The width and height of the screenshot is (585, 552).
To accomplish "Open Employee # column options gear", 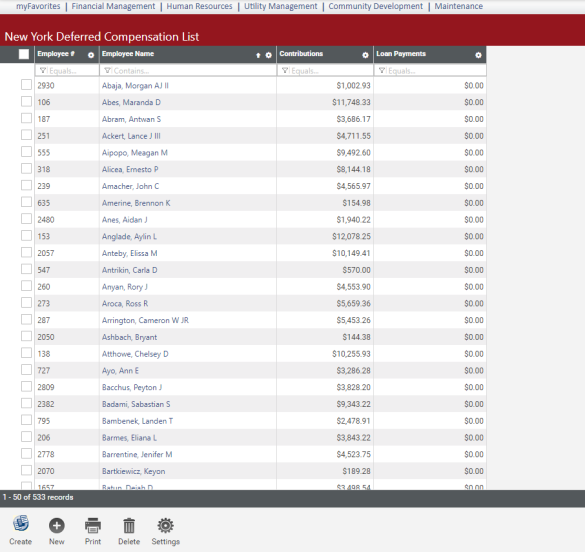I will pyautogui.click(x=91, y=55).
